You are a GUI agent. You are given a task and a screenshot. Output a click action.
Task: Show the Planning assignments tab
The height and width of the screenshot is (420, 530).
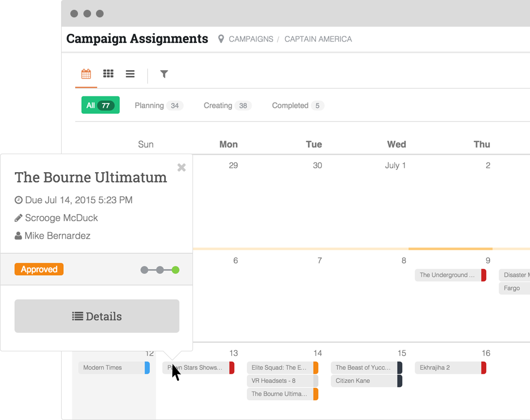(x=159, y=106)
